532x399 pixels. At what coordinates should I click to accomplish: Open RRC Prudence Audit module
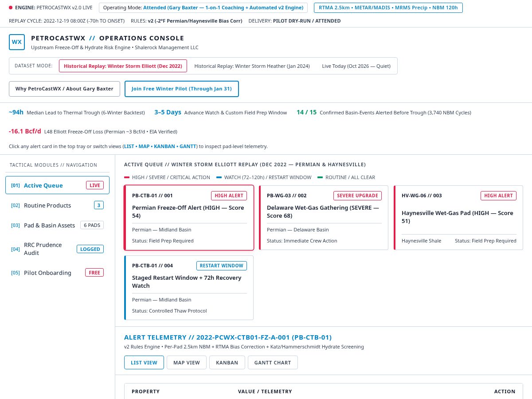[57, 249]
